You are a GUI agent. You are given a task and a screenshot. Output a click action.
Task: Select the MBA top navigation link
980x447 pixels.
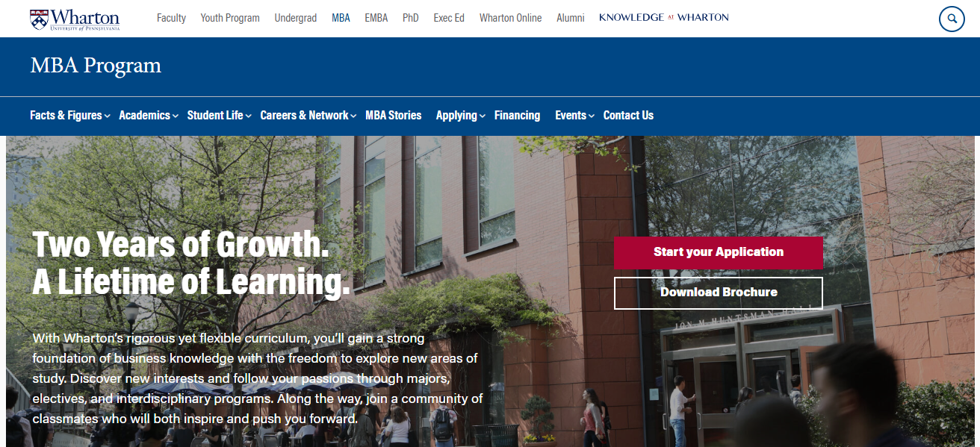point(341,18)
